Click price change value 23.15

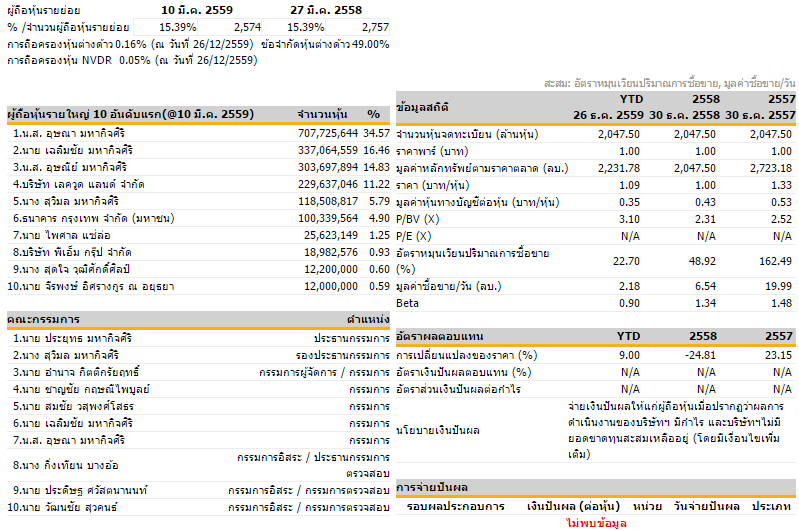778,355
